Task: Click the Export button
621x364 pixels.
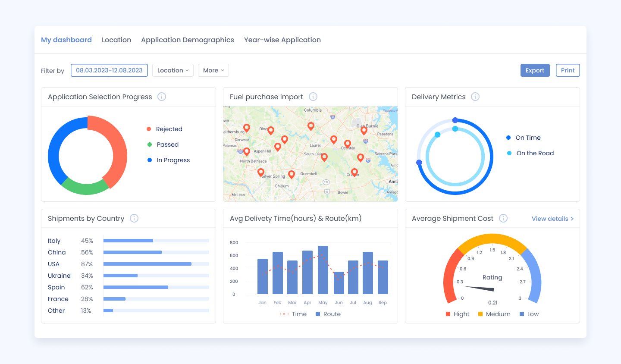Action: (x=535, y=70)
